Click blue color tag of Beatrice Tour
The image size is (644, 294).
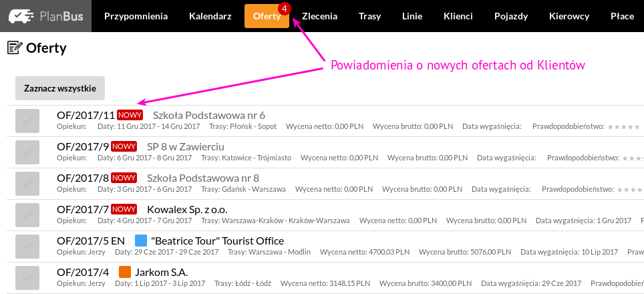pos(141,241)
